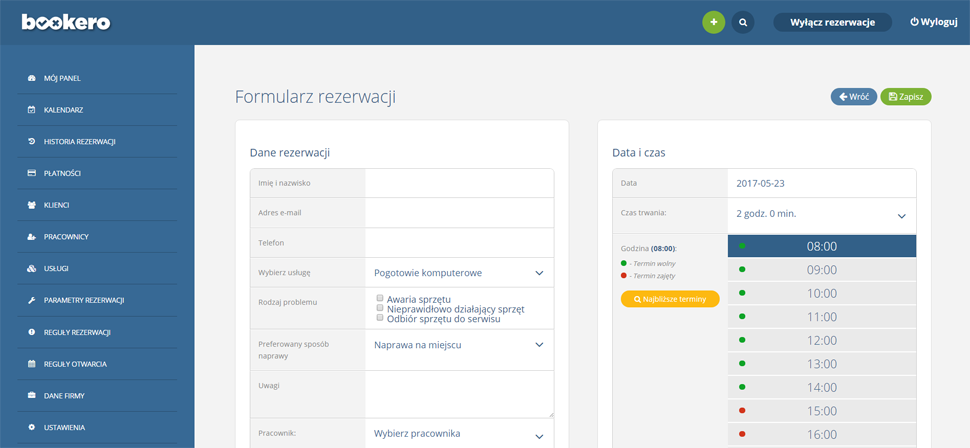Click the Klienci people icon
The height and width of the screenshot is (448, 970).
32,205
